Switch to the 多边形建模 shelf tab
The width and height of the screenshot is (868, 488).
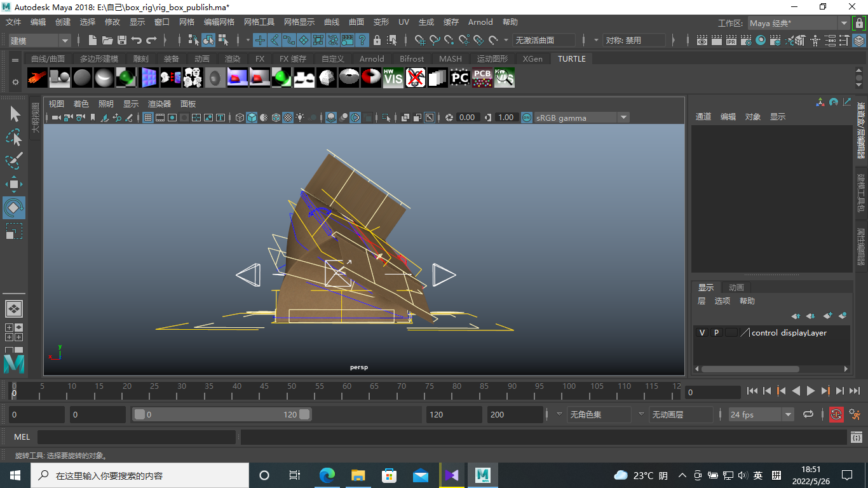tap(99, 58)
